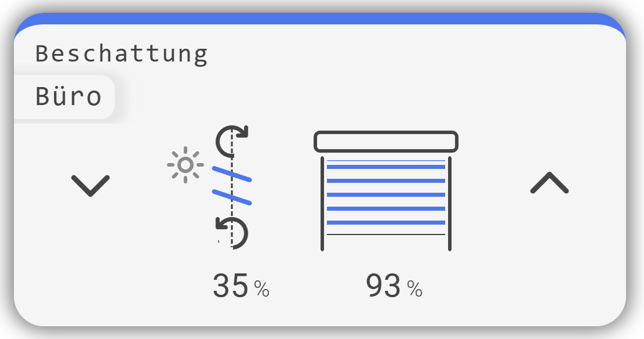Image resolution: width=644 pixels, height=339 pixels.
Task: Click the counter-clockwise rotation arrow below the slats
Action: coord(232,232)
